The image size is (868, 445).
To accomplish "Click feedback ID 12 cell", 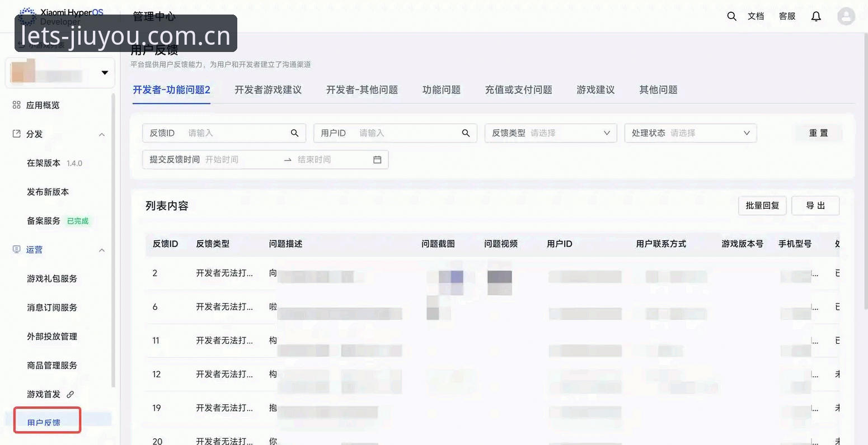I will 157,374.
